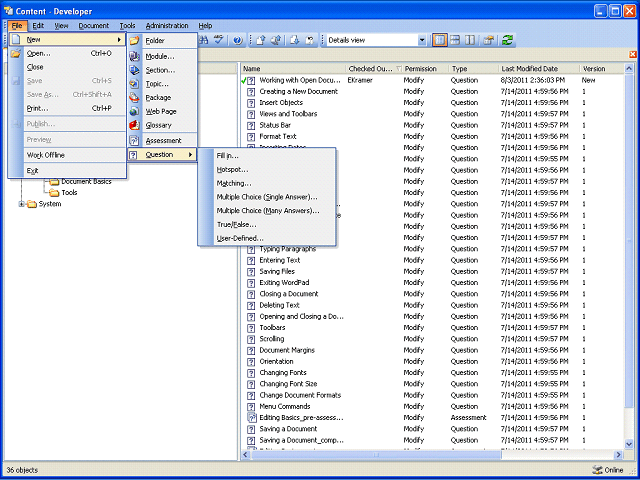Open the Properties toolbar icon
Screen dimensions: 640x480
pyautogui.click(x=488, y=40)
